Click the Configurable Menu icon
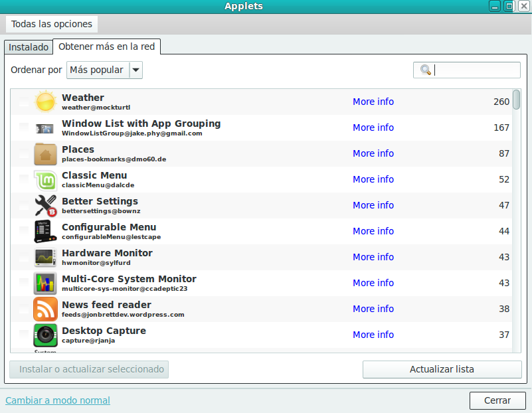Image resolution: width=532 pixels, height=413 pixels. 45,231
